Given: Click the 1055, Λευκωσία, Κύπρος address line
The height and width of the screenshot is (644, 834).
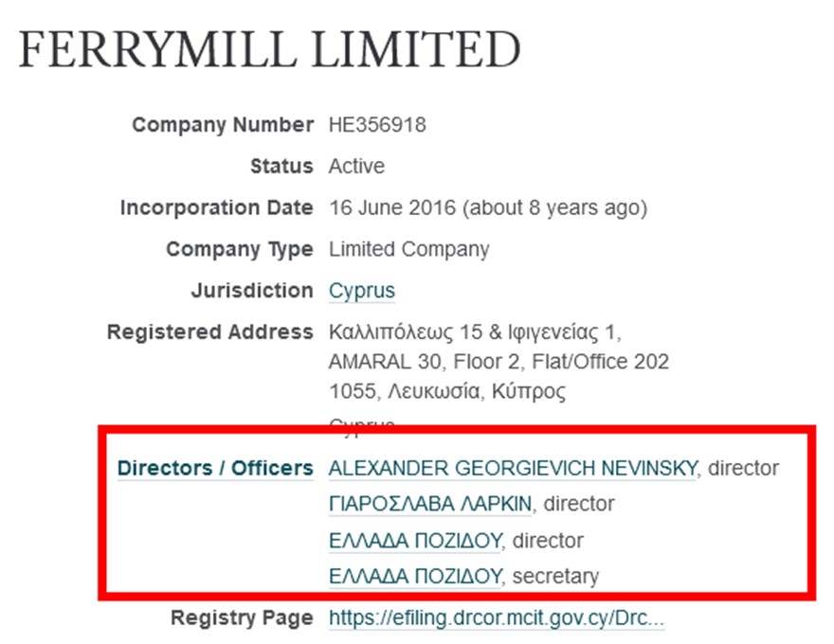Looking at the screenshot, I should click(447, 391).
